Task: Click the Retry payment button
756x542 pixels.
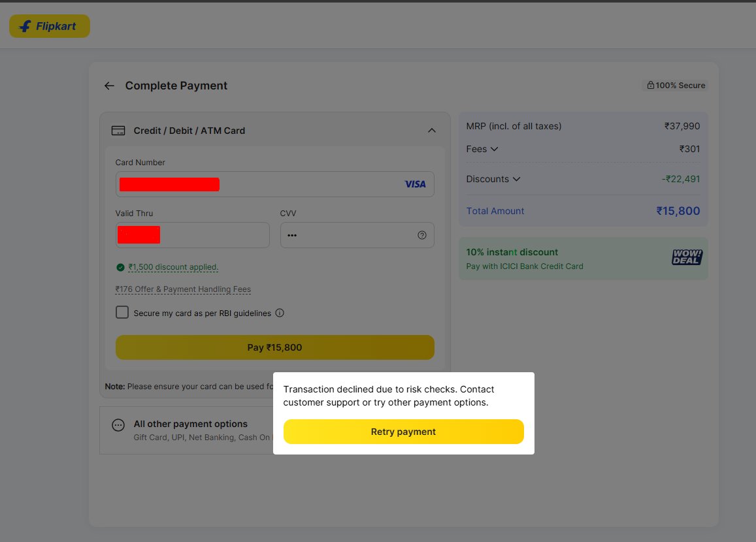Action: pos(404,432)
